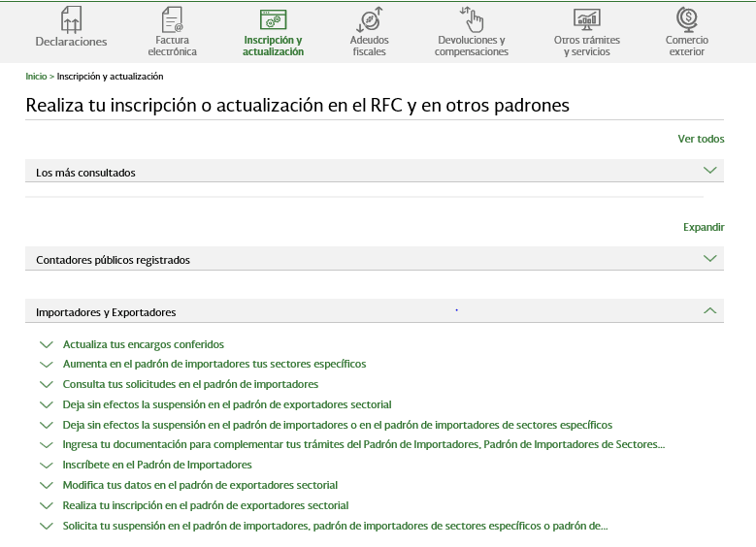
Task: Open Solicita tu suspensión en el padrón link
Action: (335, 526)
